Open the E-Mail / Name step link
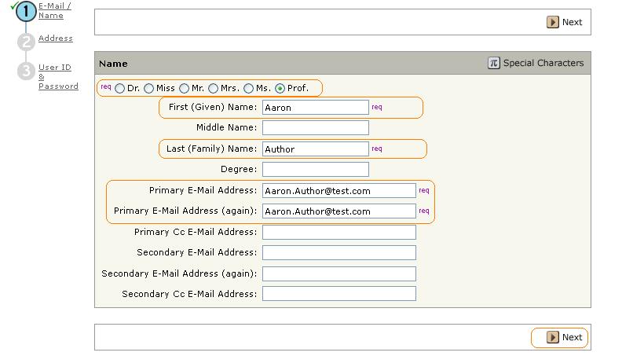 (54, 10)
